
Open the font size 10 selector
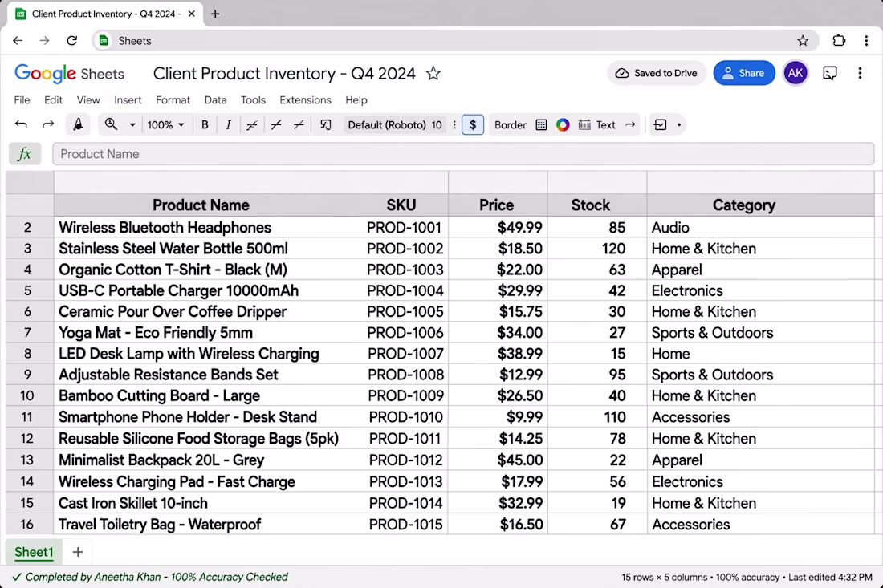point(437,125)
